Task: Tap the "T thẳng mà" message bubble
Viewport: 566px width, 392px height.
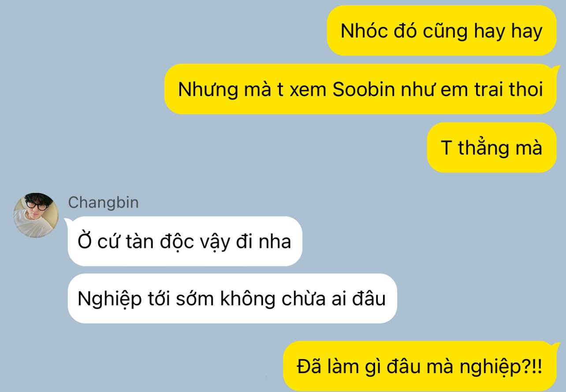Action: tap(491, 148)
